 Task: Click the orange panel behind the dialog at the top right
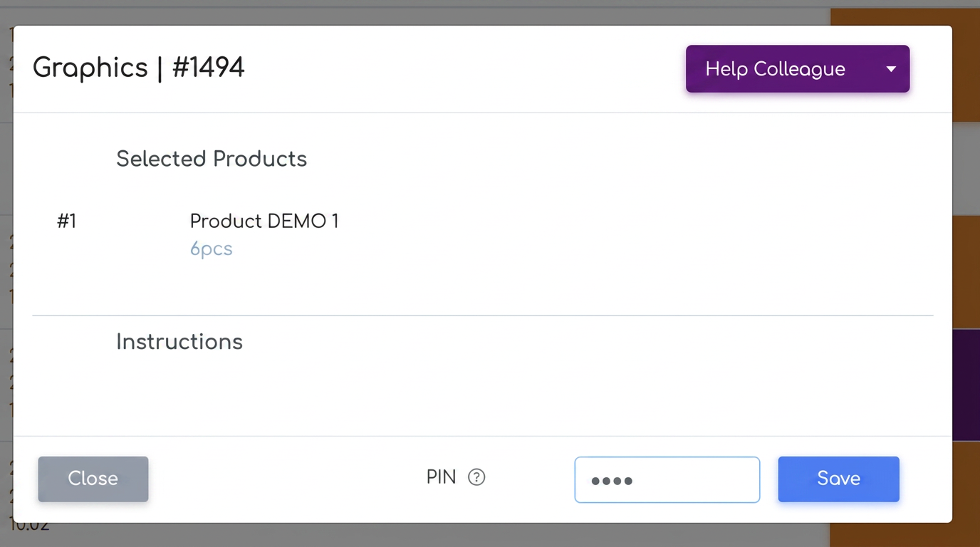click(x=966, y=64)
